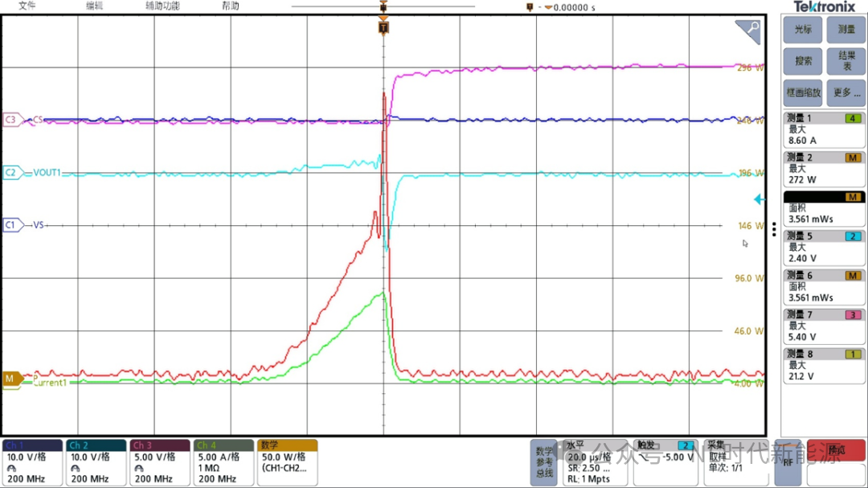
Task: Click the trigger marker icon beside time readout
Action: pyautogui.click(x=530, y=7)
